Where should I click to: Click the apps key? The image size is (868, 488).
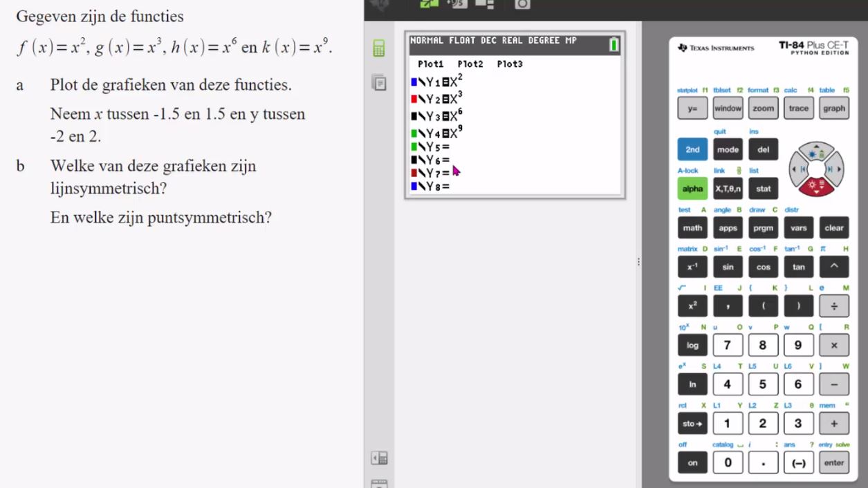tap(728, 228)
